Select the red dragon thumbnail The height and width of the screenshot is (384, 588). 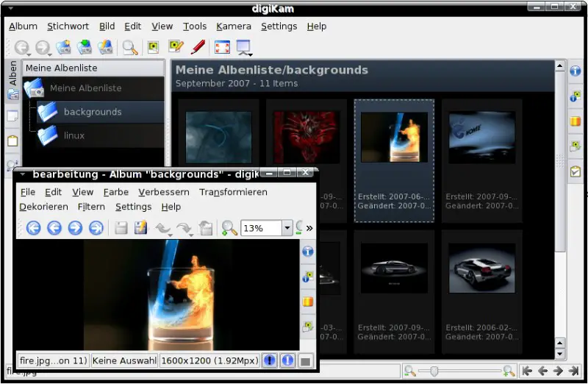(306, 137)
